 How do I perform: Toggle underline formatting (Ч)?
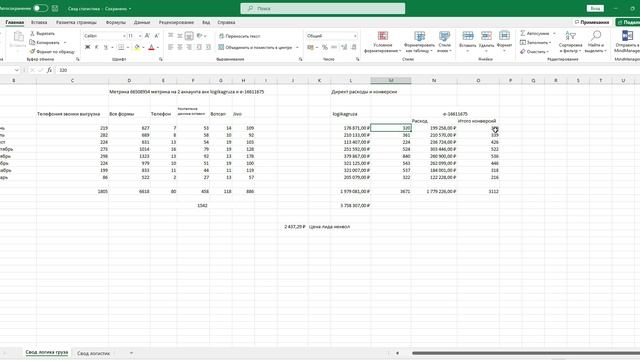pyautogui.click(x=106, y=47)
